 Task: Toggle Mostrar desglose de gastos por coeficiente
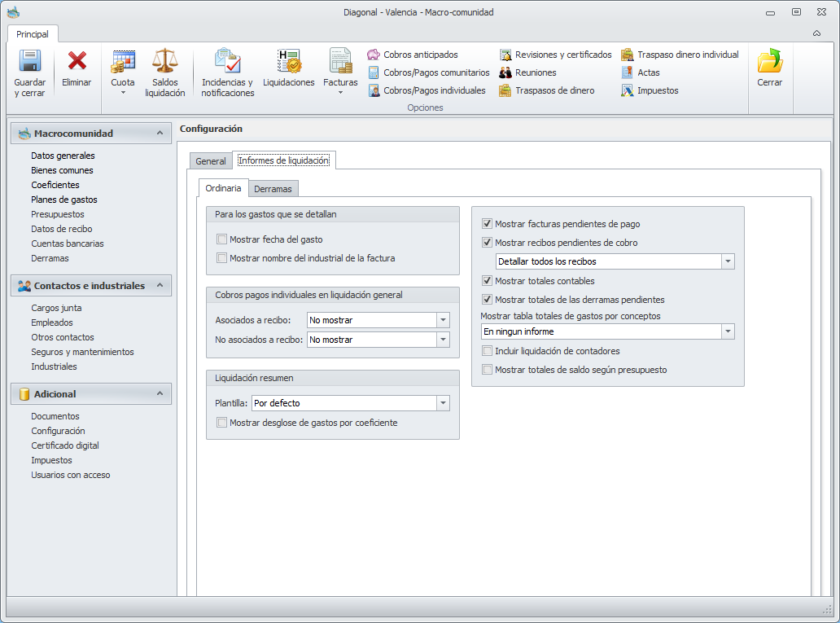221,423
